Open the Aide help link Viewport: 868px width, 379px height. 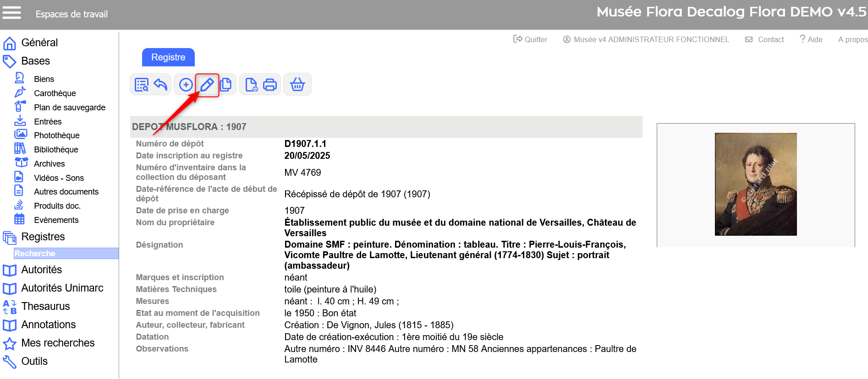[x=811, y=39]
